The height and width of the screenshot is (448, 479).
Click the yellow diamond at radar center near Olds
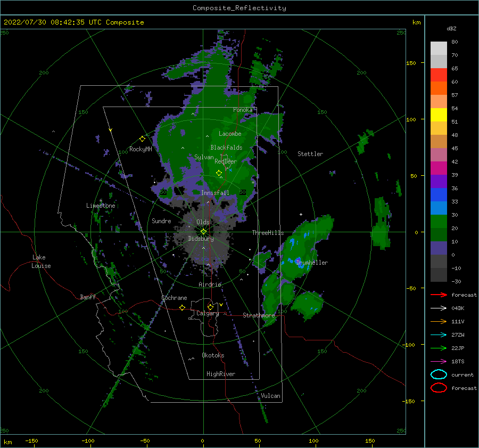click(203, 232)
